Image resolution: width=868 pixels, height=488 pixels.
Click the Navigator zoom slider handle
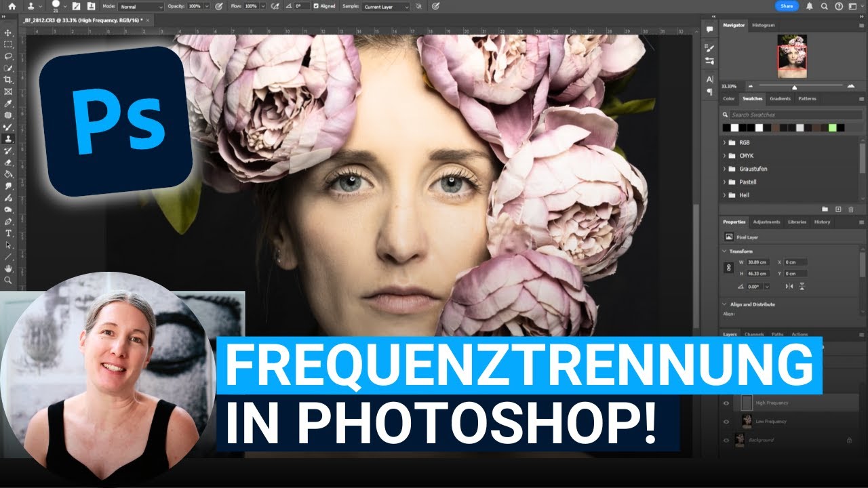coord(794,87)
